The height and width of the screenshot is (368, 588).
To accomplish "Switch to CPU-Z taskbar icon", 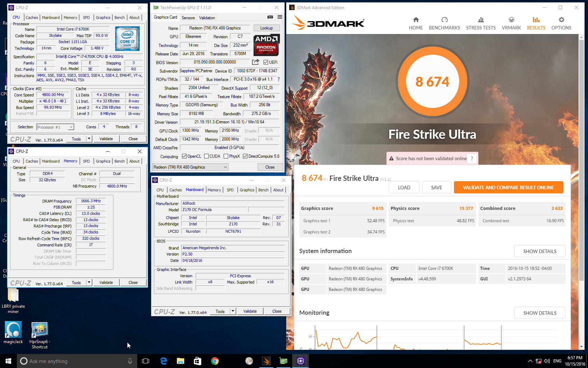I will (301, 361).
